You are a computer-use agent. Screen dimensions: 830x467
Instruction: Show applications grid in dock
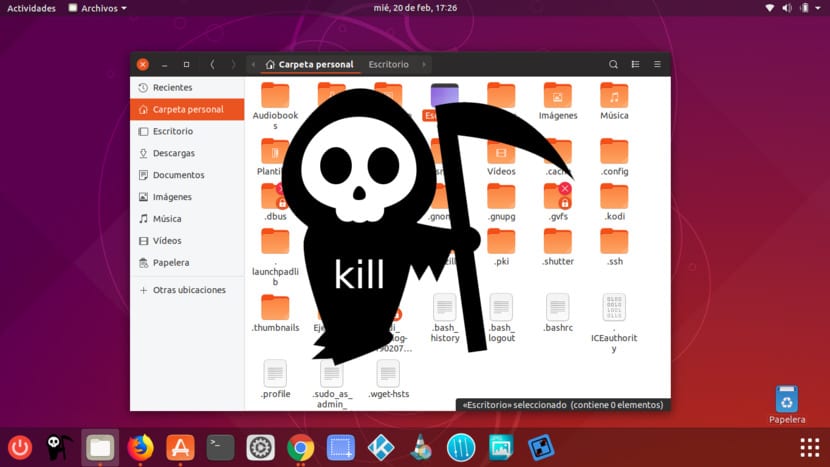click(x=808, y=447)
